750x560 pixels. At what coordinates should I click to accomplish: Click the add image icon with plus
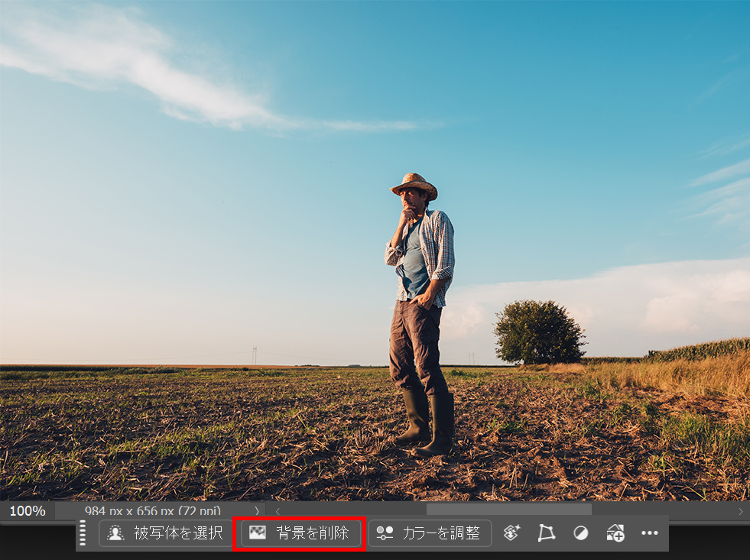pos(615,533)
